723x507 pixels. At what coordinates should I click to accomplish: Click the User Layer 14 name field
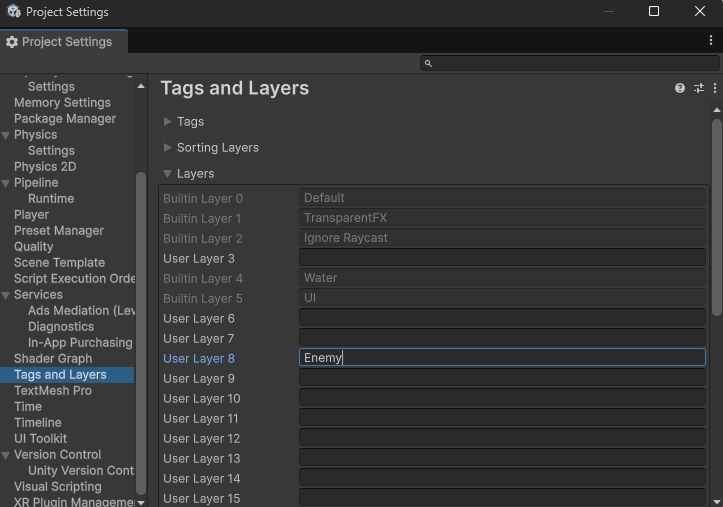click(x=502, y=478)
